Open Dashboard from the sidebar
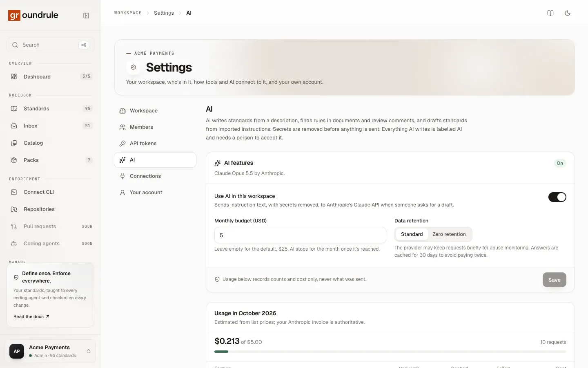Image resolution: width=588 pixels, height=368 pixels. pyautogui.click(x=51, y=76)
